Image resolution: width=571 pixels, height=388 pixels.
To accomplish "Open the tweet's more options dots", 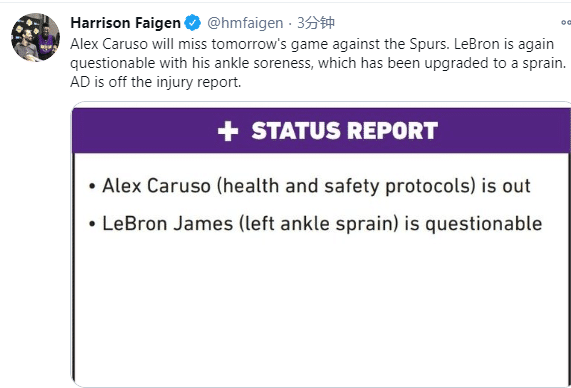I will point(566,23).
